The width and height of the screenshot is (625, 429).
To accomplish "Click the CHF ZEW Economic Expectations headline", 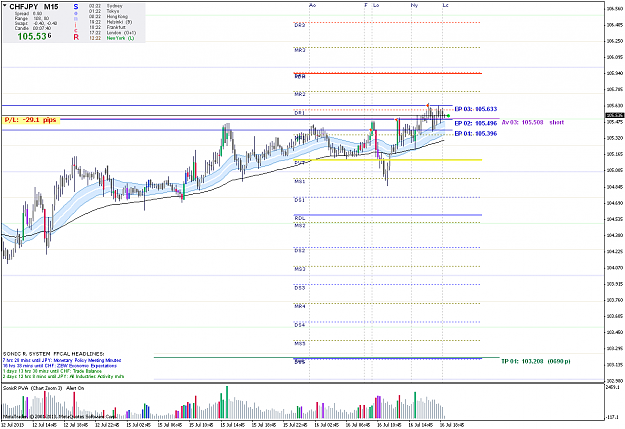I will click(x=60, y=365).
